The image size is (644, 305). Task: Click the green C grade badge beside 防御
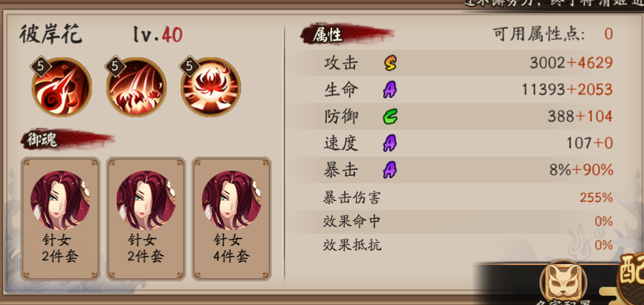pos(390,117)
